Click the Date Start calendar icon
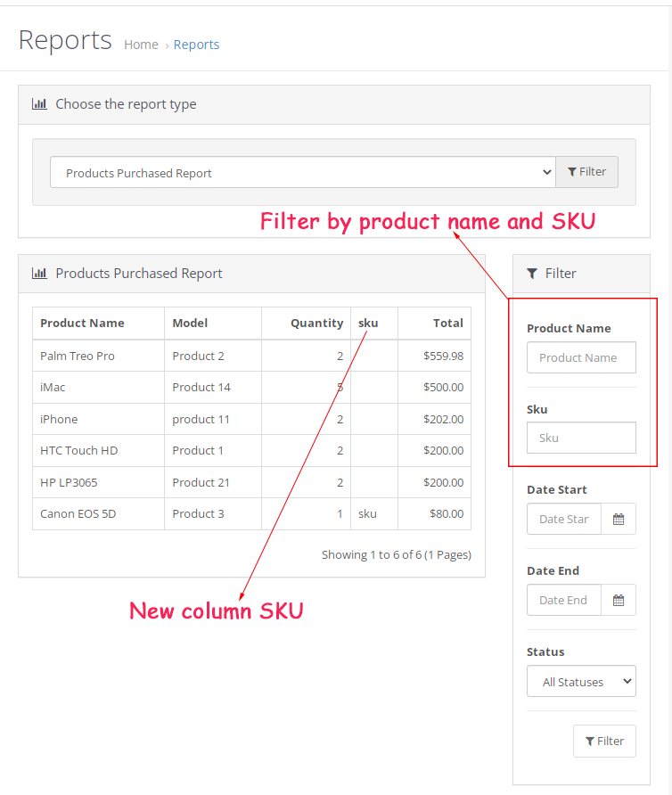This screenshot has width=672, height=795. point(619,519)
